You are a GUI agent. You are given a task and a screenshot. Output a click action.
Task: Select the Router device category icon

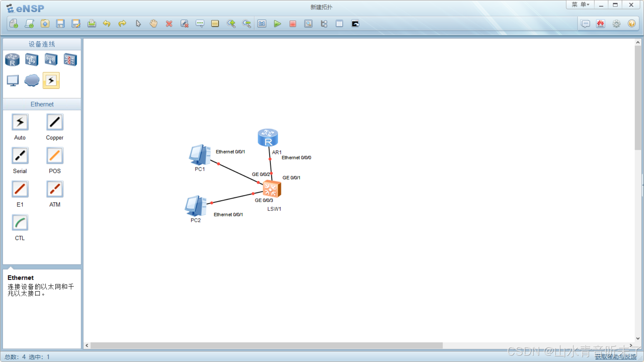12,60
